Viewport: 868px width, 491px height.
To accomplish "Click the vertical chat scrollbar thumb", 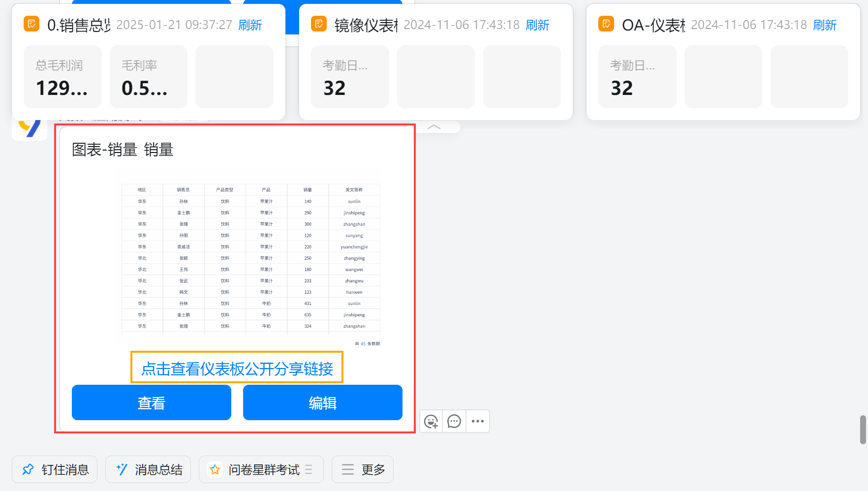I will click(x=863, y=430).
